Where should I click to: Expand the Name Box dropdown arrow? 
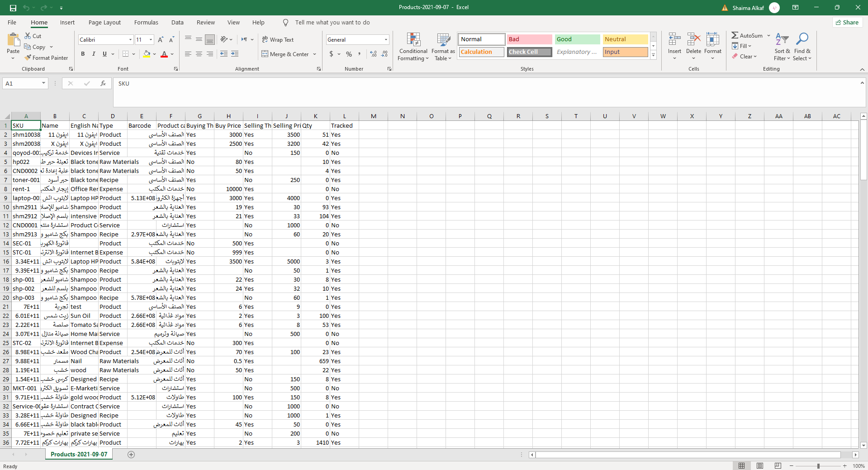point(43,83)
